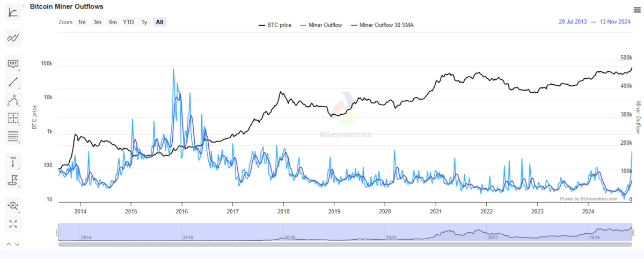
Task: Edit the start date 29 Jul 2013
Action: [x=573, y=22]
